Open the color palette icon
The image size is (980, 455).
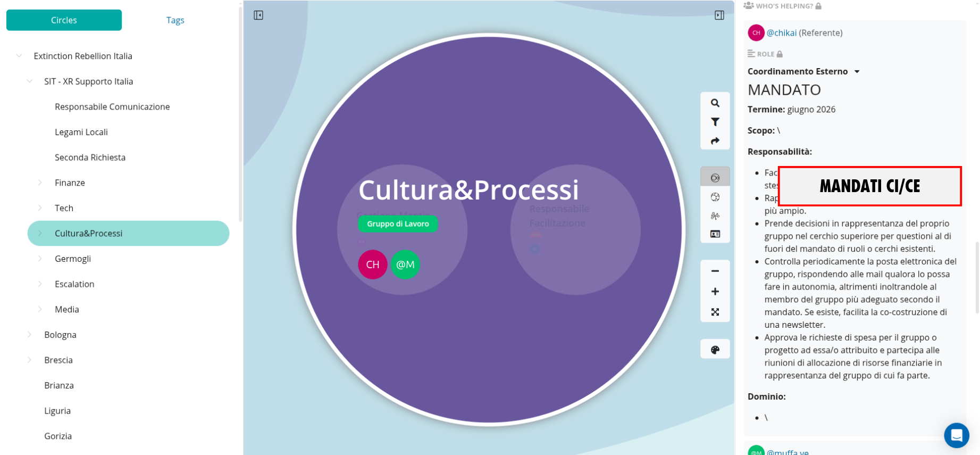715,350
